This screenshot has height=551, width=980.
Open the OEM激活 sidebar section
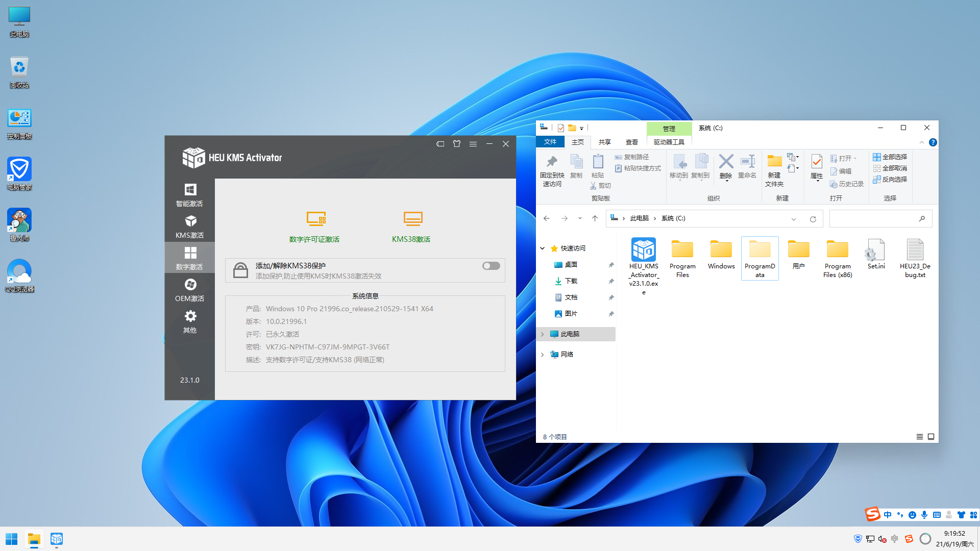[190, 290]
